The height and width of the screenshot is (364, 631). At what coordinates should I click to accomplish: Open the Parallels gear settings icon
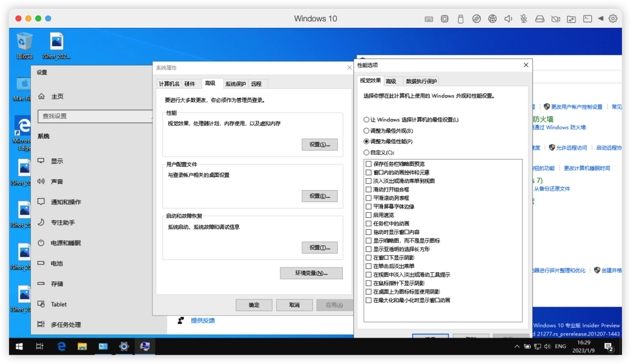click(613, 19)
